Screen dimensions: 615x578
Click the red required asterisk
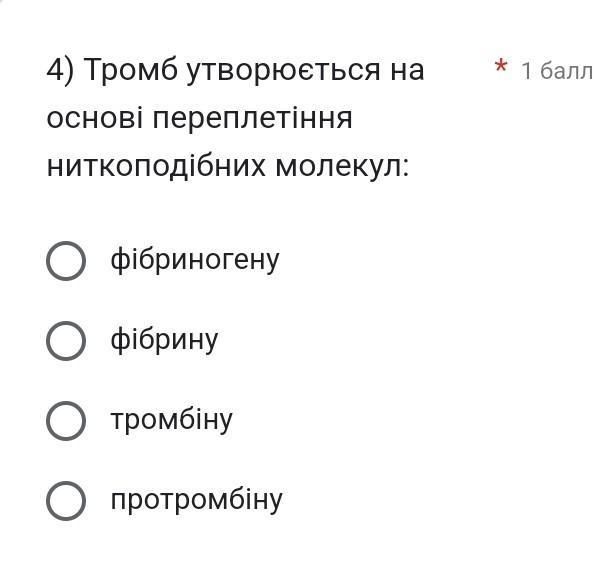[x=501, y=68]
